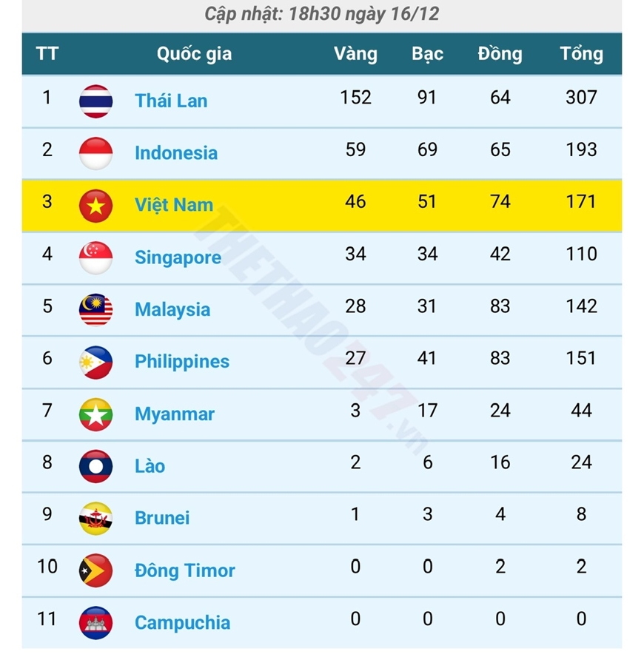Click Vietnam's total medal count 171
Viewport: 644px width, 657px height.
tap(581, 201)
